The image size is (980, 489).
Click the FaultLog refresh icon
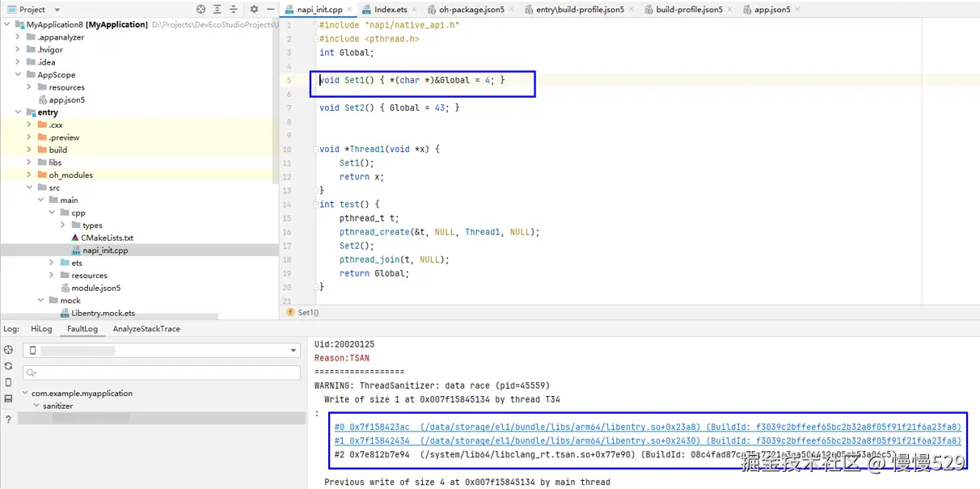pos(8,366)
